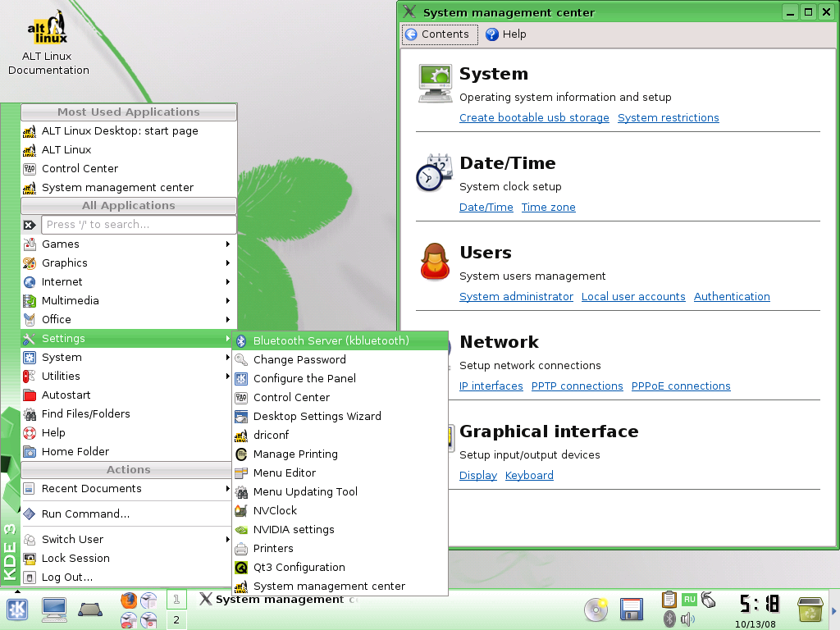Viewport: 840px width, 630px height.
Task: Click the CD media icon in the panel
Action: coord(596,609)
